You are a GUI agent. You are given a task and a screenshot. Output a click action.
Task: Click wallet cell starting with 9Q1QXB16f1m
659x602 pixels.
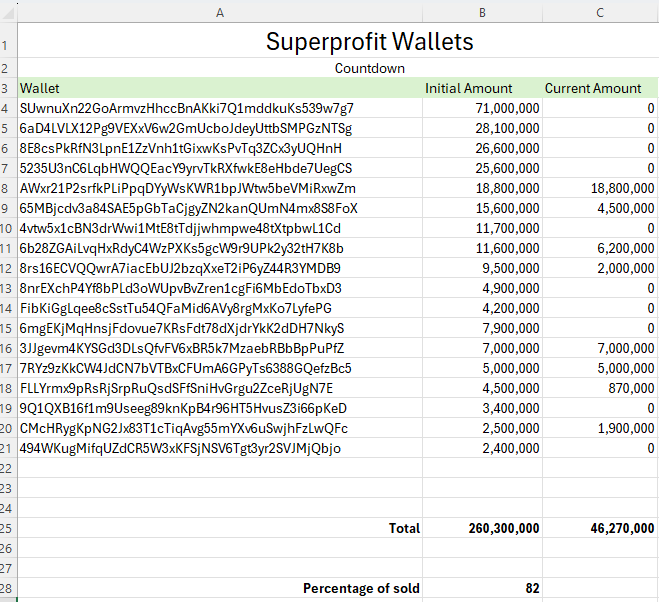220,408
